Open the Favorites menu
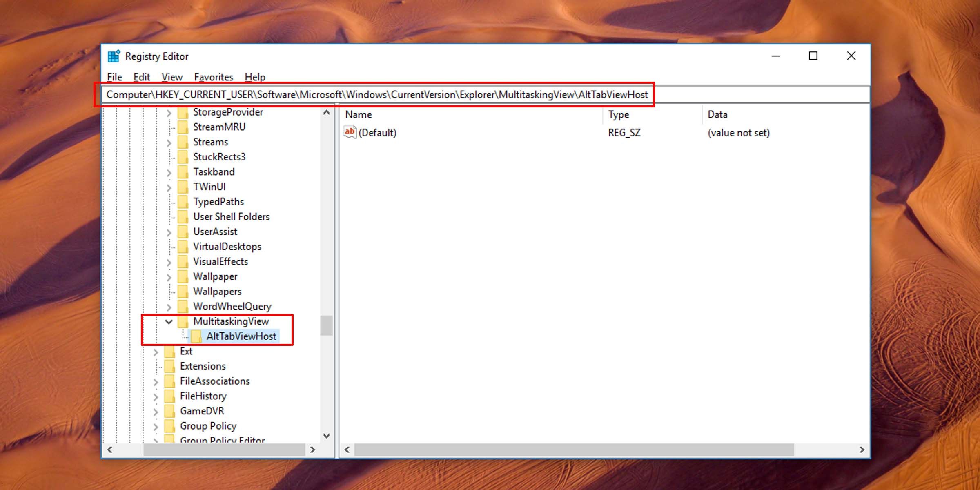 tap(214, 77)
